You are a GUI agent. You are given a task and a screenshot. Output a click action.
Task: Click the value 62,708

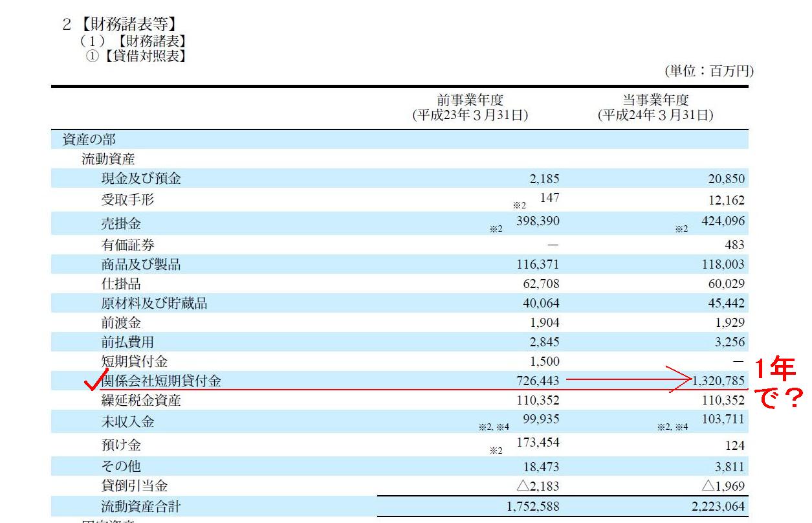coord(541,284)
